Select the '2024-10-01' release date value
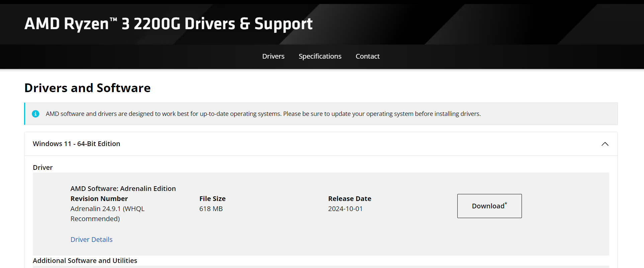The height and width of the screenshot is (268, 644). pyautogui.click(x=345, y=209)
